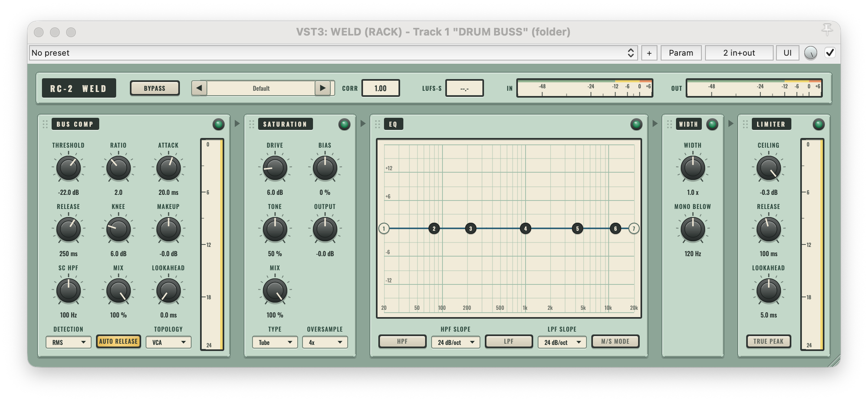This screenshot has height=401, width=868.
Task: Open the DETECTION RMS dropdown
Action: coord(68,342)
